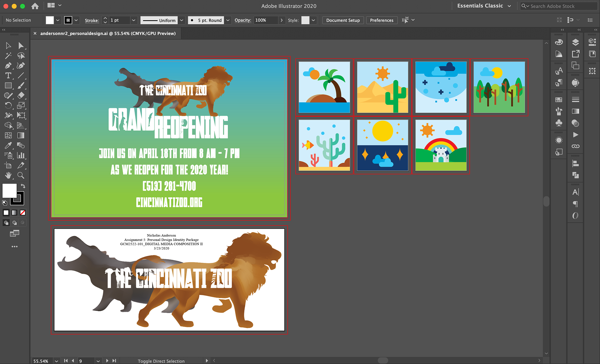The height and width of the screenshot is (364, 600).
Task: Expand the Essentials Classic workspace dropdown
Action: click(509, 6)
